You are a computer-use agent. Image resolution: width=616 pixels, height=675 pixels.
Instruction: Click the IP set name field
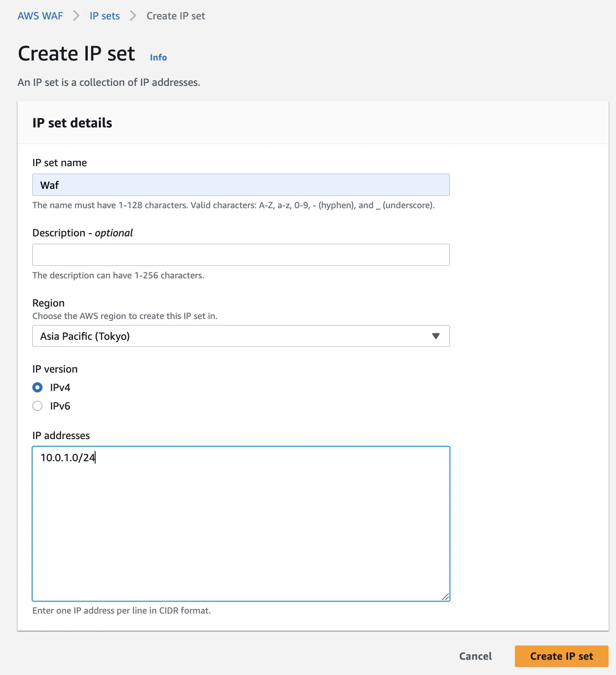(x=241, y=185)
